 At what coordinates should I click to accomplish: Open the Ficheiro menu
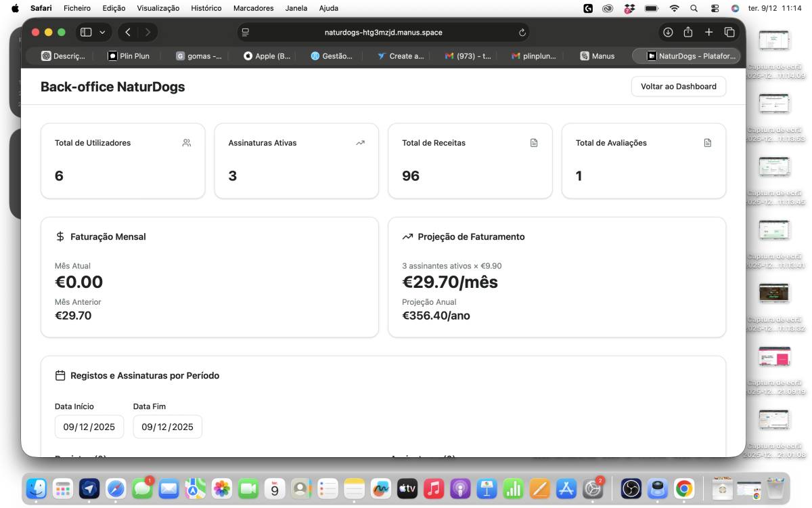tap(77, 8)
